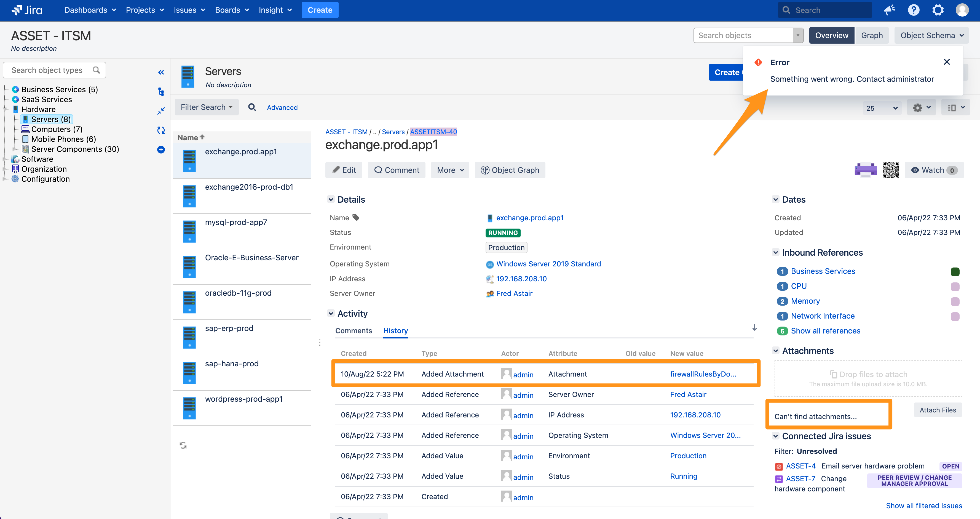Click the magnifier search icon near Filter Search
980x519 pixels.
[252, 107]
